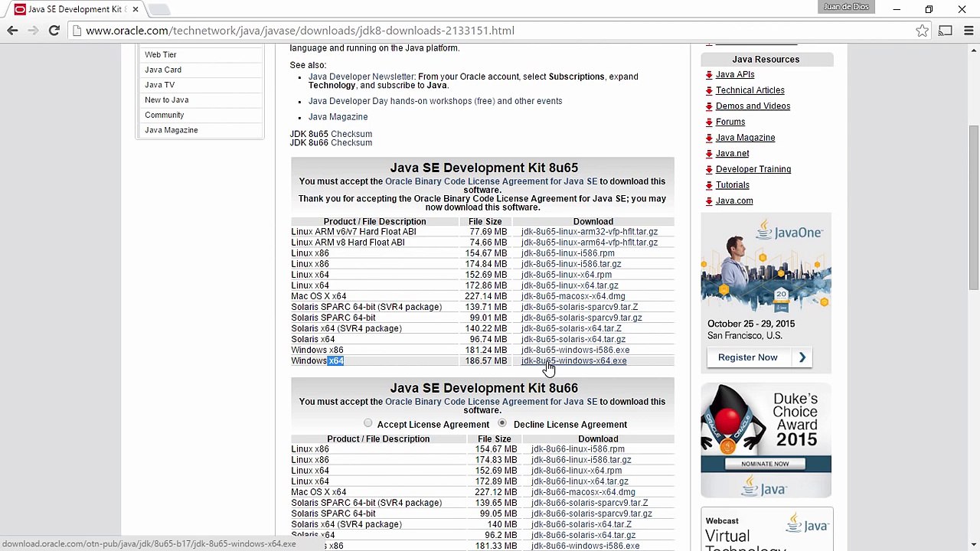Screen dimensions: 980x551
Task: Open Community in left menu
Action: click(165, 115)
